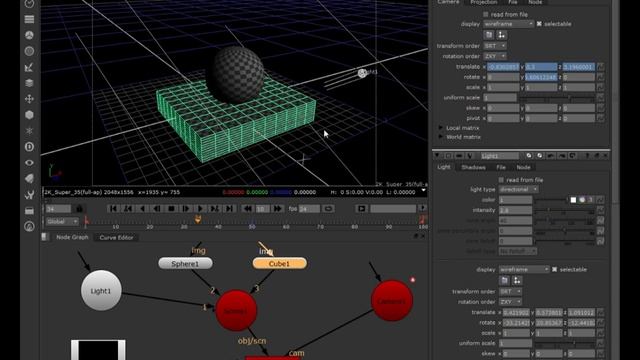640x360 pixels.
Task: Click Camera translate x field
Action: click(x=503, y=67)
